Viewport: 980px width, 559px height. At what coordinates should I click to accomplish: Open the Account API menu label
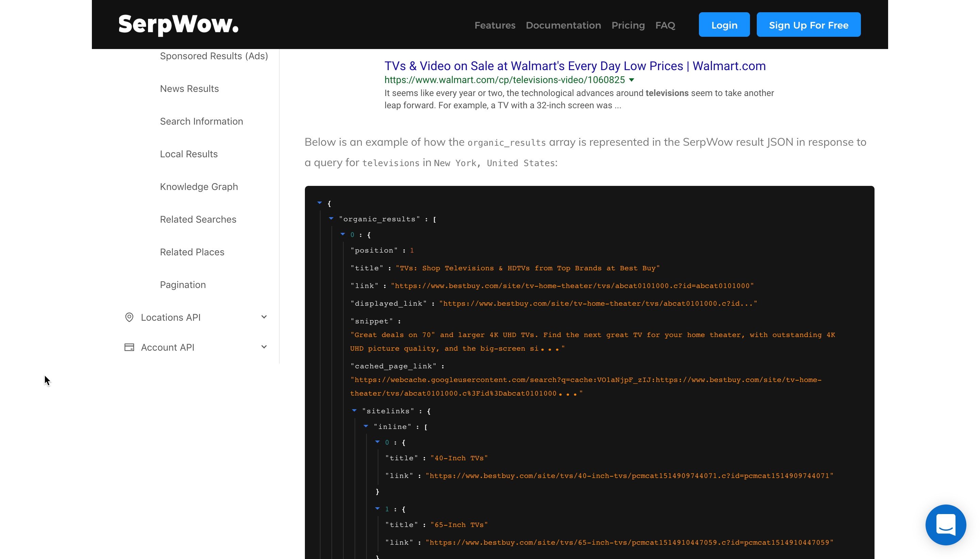click(x=167, y=347)
